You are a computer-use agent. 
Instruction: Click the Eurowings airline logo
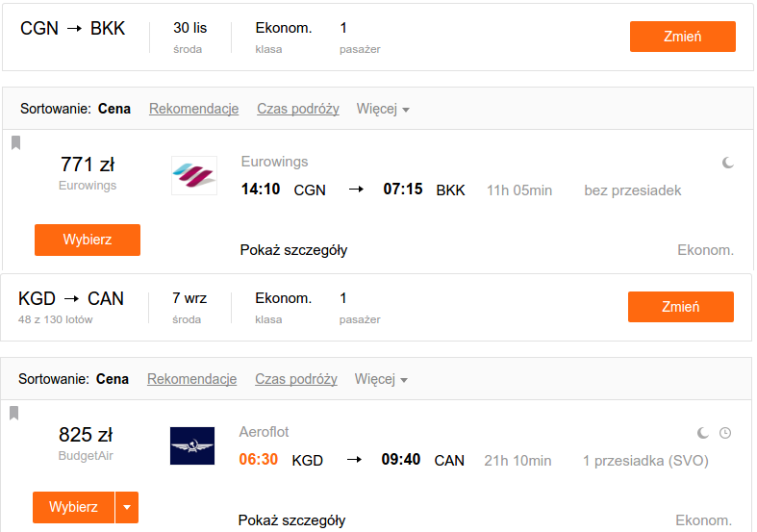pyautogui.click(x=194, y=175)
